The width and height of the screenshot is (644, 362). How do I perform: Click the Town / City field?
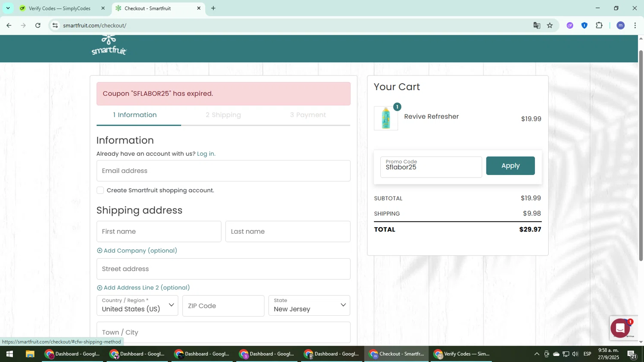click(223, 332)
